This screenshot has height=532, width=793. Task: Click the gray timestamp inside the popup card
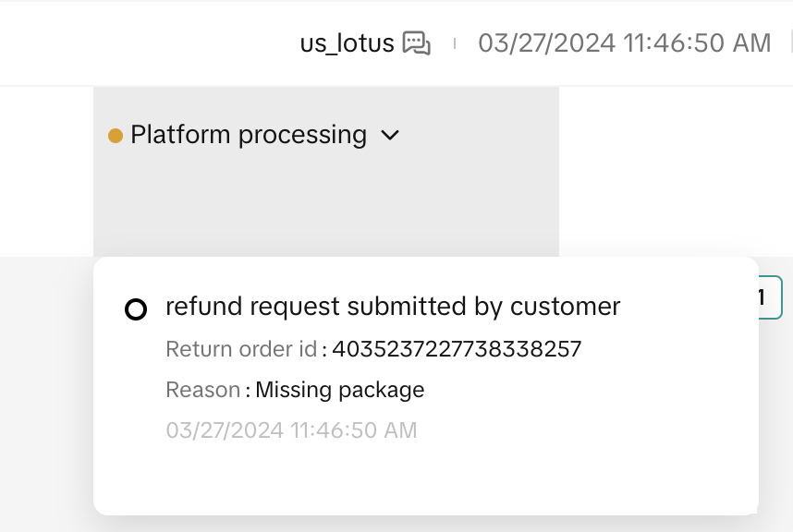[291, 430]
